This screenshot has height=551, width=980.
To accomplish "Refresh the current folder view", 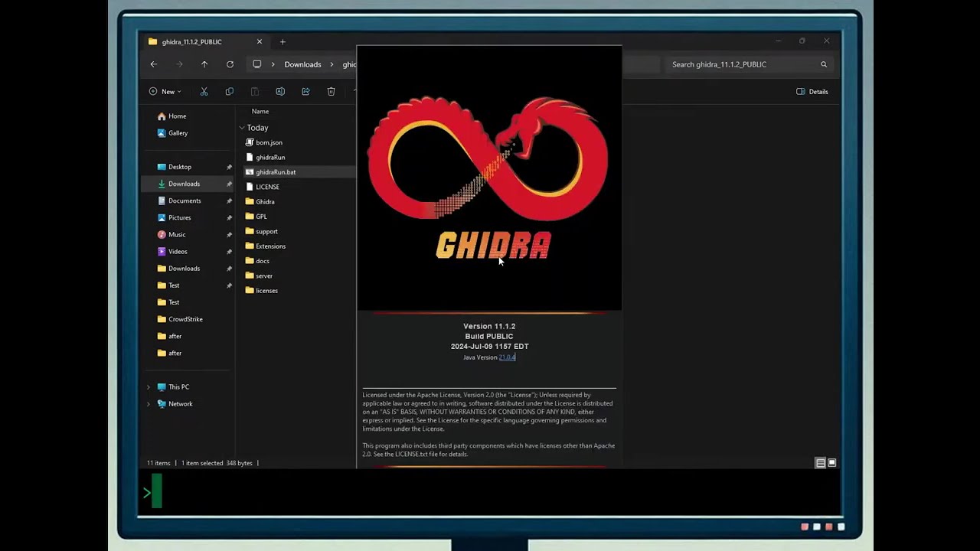I will point(230,64).
